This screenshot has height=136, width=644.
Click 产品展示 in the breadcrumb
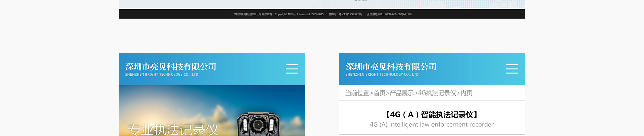click(402, 93)
